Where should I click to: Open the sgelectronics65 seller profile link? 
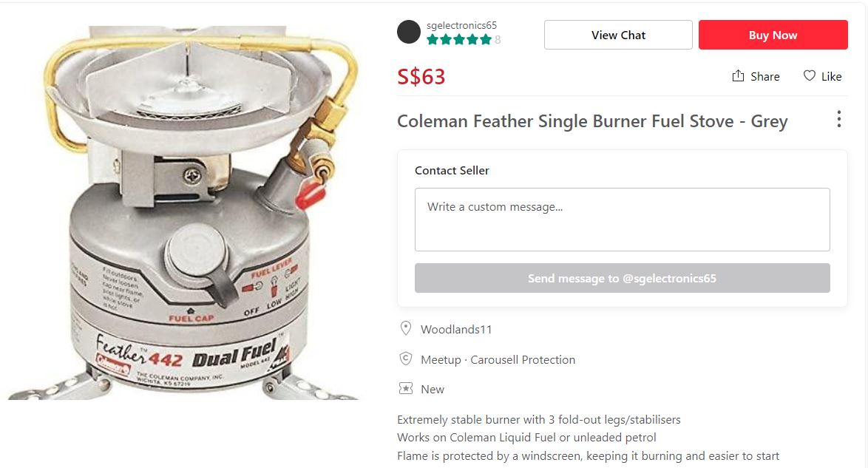click(x=461, y=25)
